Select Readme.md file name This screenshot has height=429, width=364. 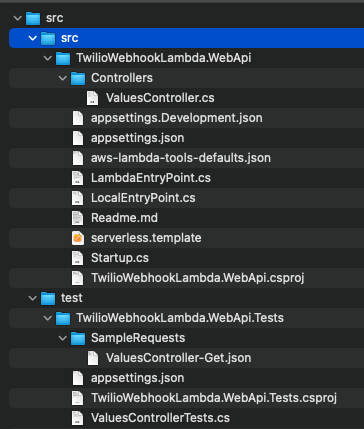coord(124,218)
